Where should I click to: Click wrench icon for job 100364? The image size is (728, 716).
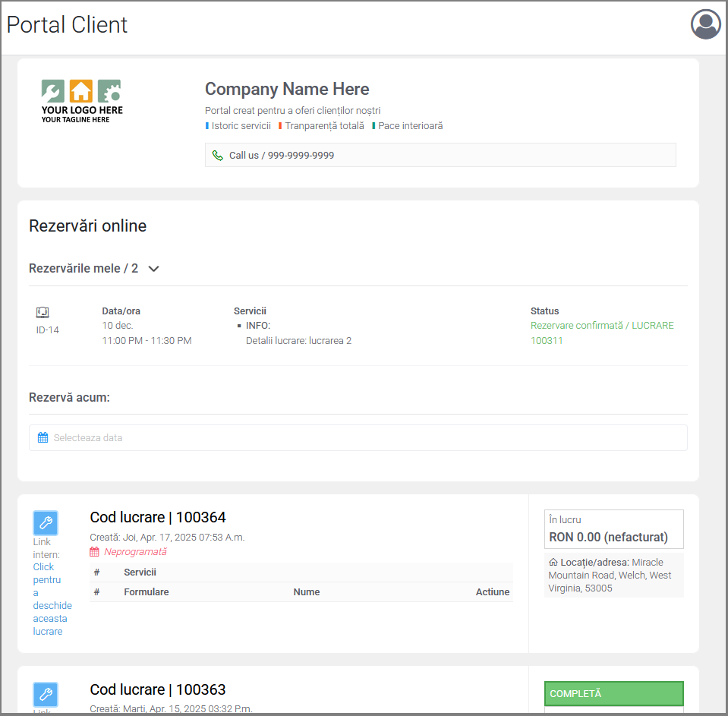pyautogui.click(x=46, y=522)
